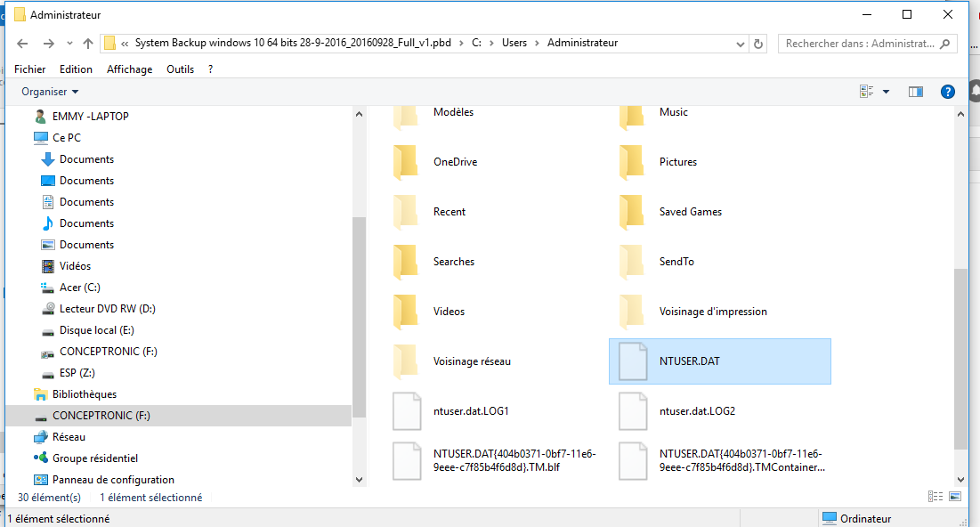The height and width of the screenshot is (527, 980).
Task: Click Users in the address breadcrumb
Action: click(x=514, y=43)
